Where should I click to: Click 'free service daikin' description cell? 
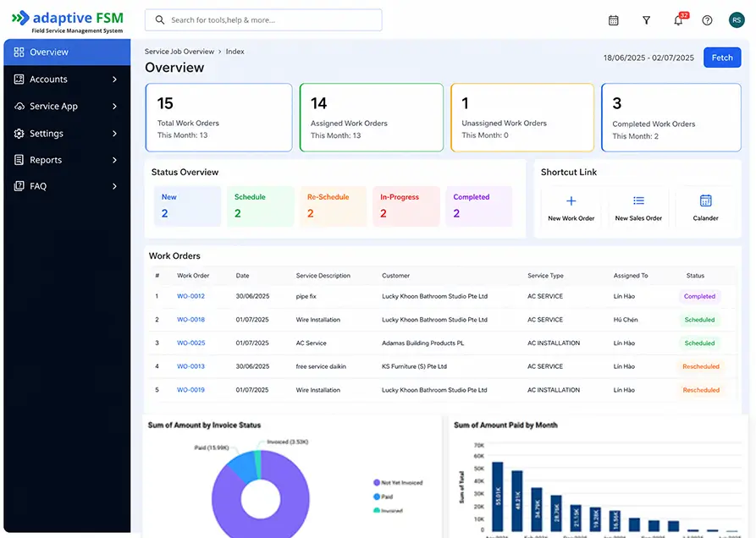click(321, 366)
